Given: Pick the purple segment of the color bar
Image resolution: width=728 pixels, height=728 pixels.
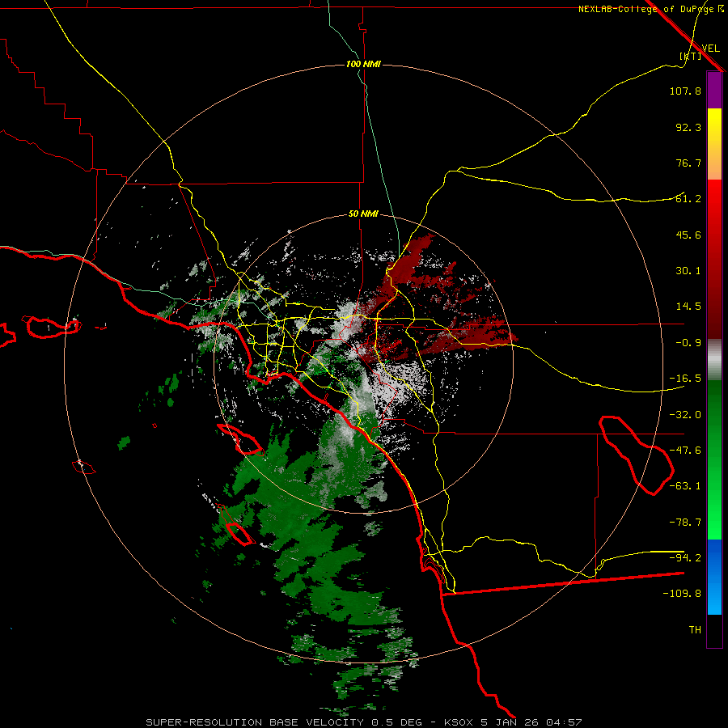Looking at the screenshot, I should pyautogui.click(x=714, y=91).
